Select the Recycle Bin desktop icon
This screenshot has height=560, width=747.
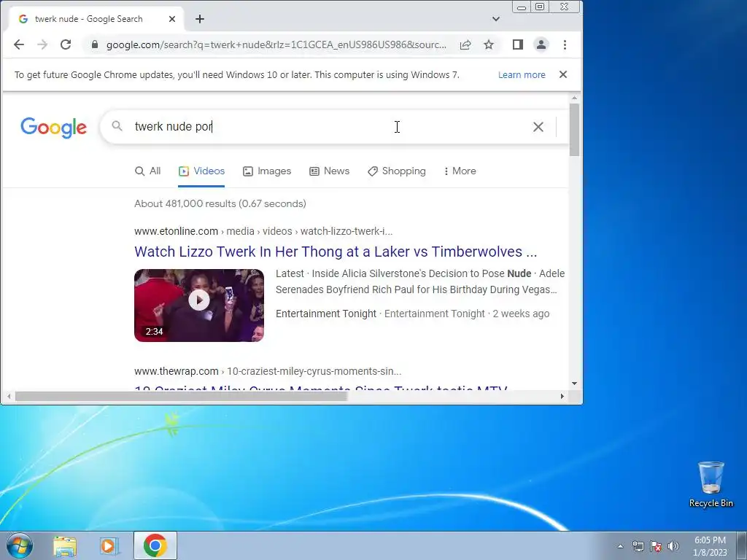coord(711,484)
